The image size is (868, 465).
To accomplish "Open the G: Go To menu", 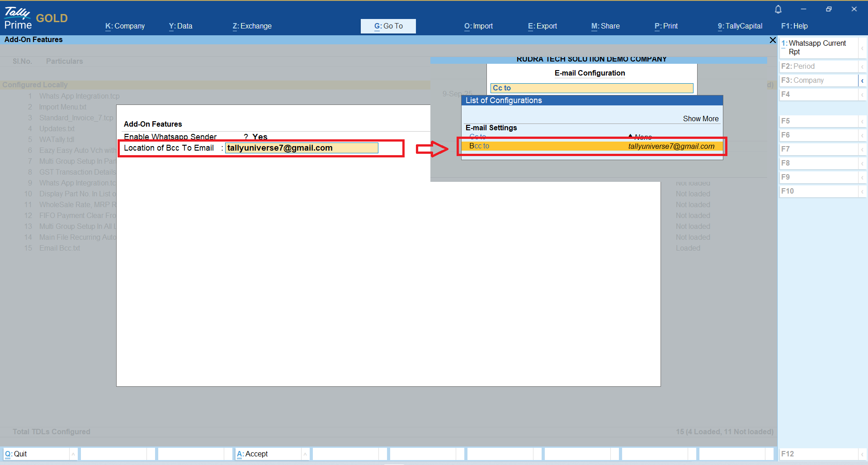I will (388, 26).
